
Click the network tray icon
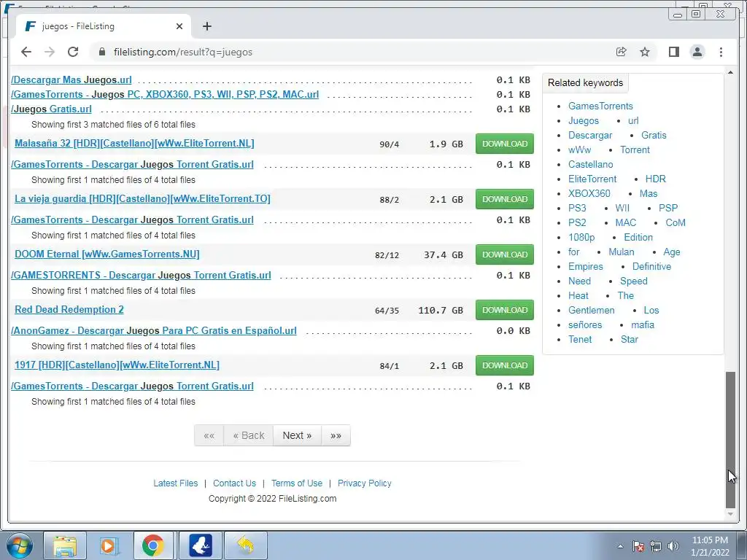tap(656, 546)
